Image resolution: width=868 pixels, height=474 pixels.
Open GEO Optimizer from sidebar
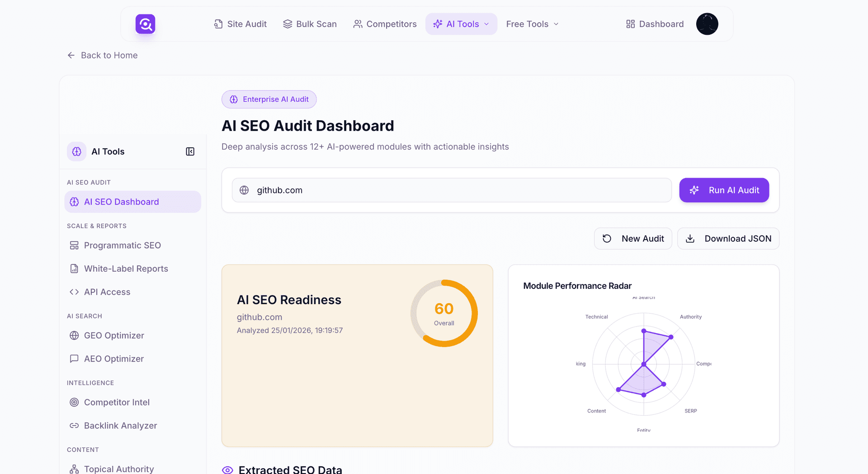[113, 335]
